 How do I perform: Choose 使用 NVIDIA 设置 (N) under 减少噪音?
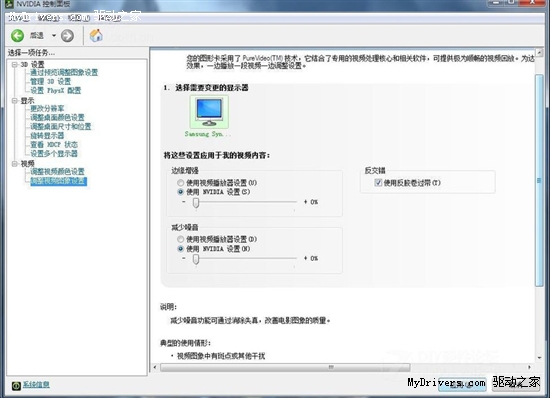click(180, 249)
